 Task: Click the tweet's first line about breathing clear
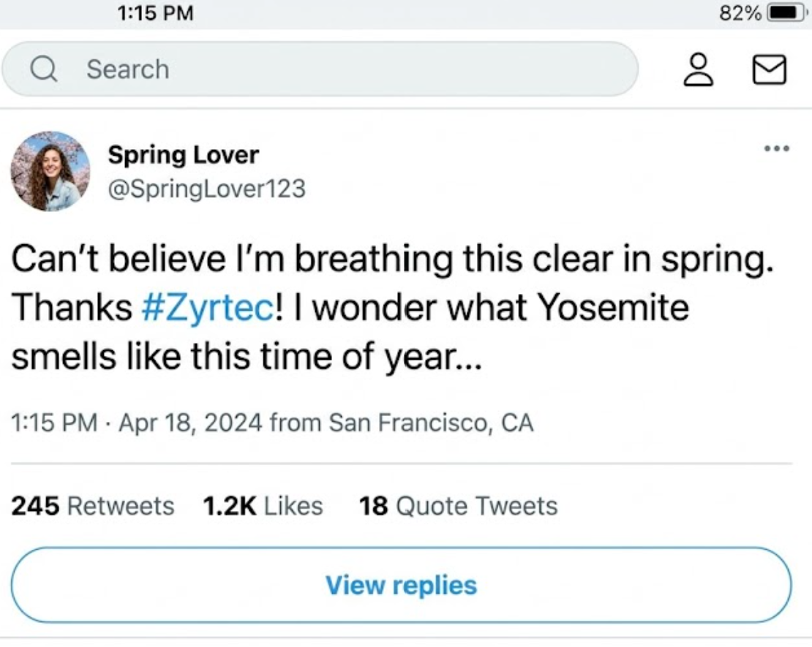[x=393, y=259]
